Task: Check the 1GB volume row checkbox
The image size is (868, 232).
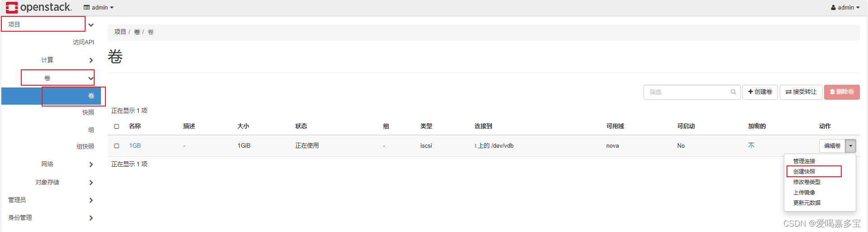Action: pyautogui.click(x=117, y=146)
